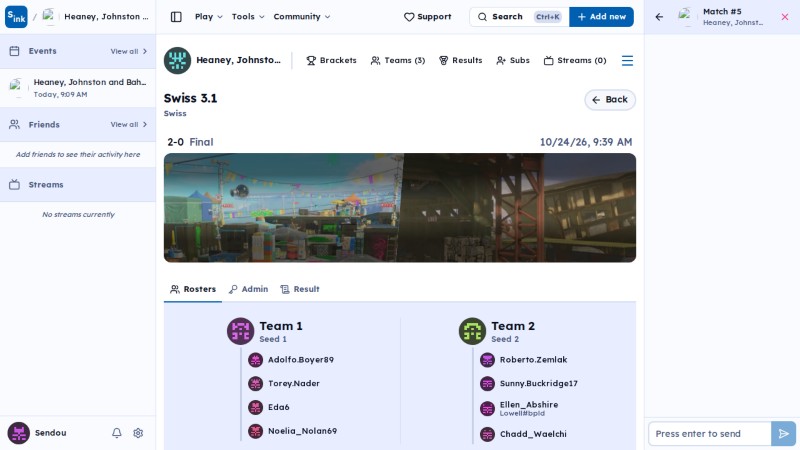Click the tournament logo avatar
The image size is (800, 450).
[x=177, y=60]
